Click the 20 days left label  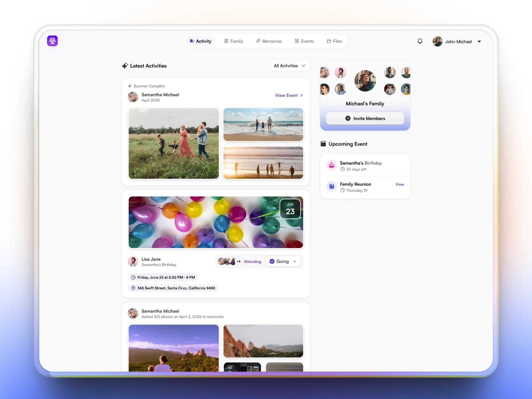pos(356,169)
